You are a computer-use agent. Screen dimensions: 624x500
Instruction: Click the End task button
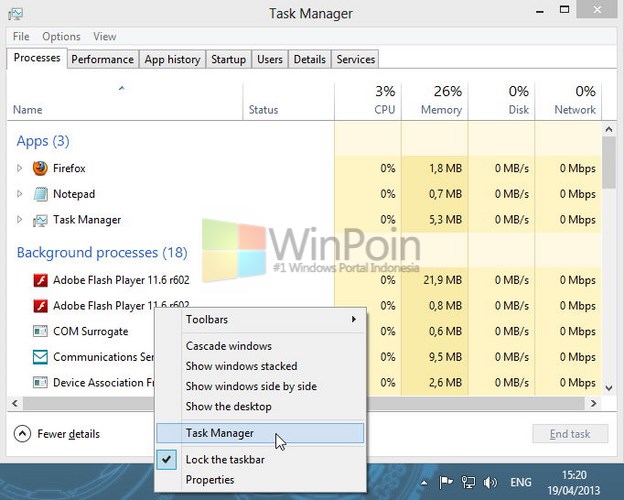(570, 434)
